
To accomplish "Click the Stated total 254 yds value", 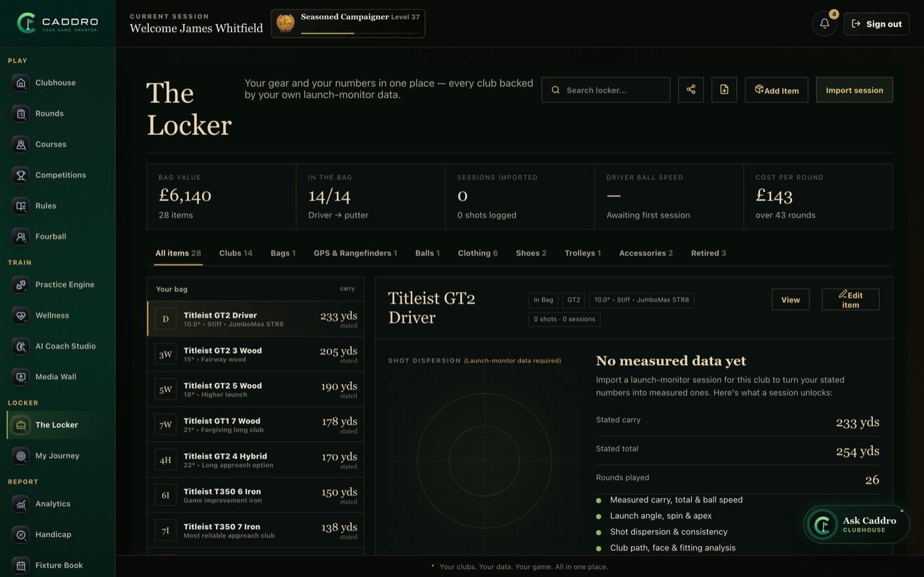I will pyautogui.click(x=857, y=451).
